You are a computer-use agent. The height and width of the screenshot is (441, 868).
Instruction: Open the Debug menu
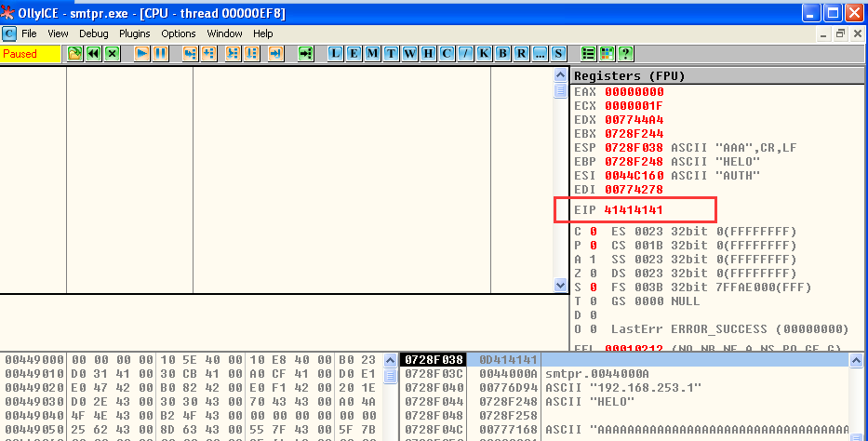[93, 33]
